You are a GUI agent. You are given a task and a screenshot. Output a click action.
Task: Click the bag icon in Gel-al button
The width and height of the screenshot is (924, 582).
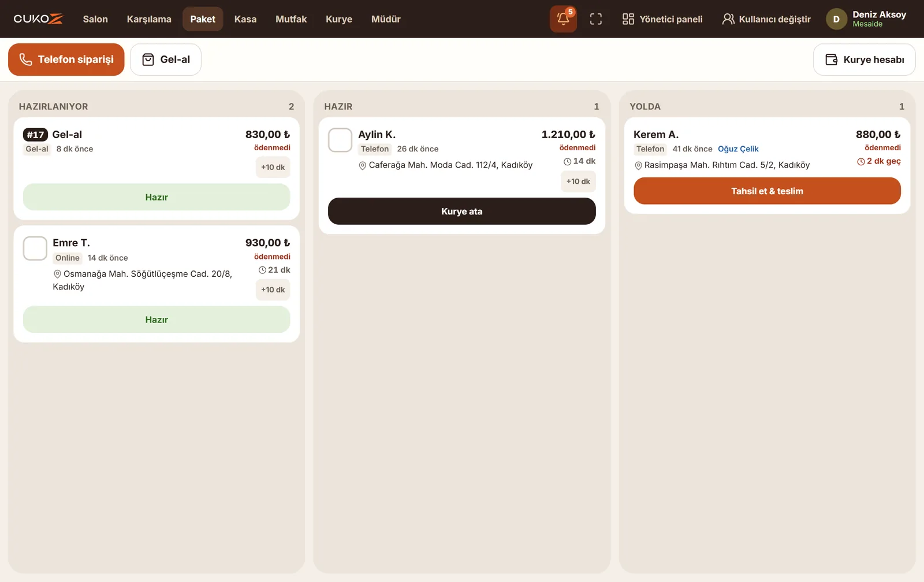[x=148, y=60]
